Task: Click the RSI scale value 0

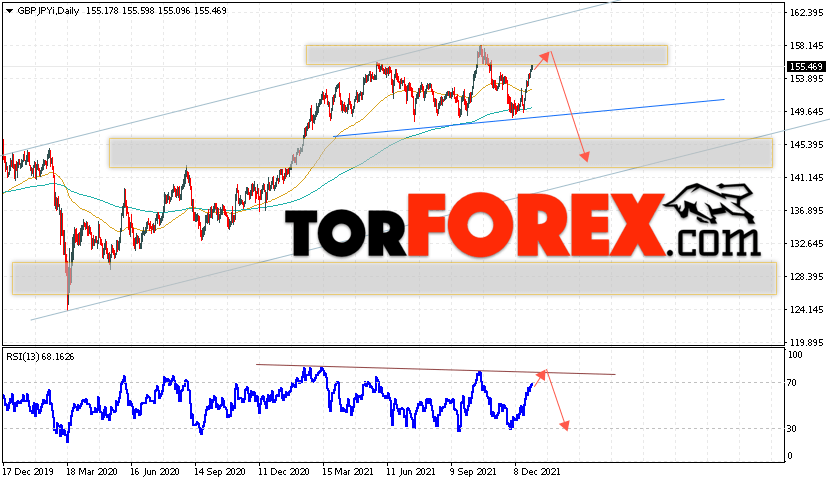Action: click(x=790, y=455)
